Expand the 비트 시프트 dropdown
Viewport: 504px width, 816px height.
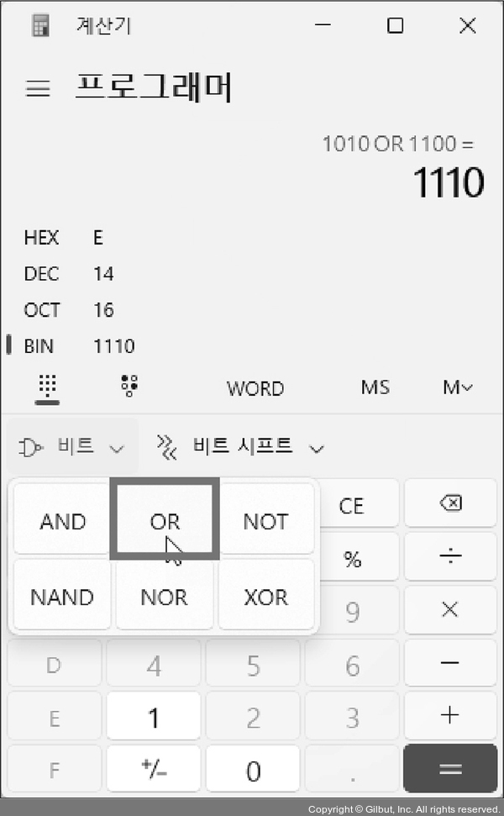241,447
